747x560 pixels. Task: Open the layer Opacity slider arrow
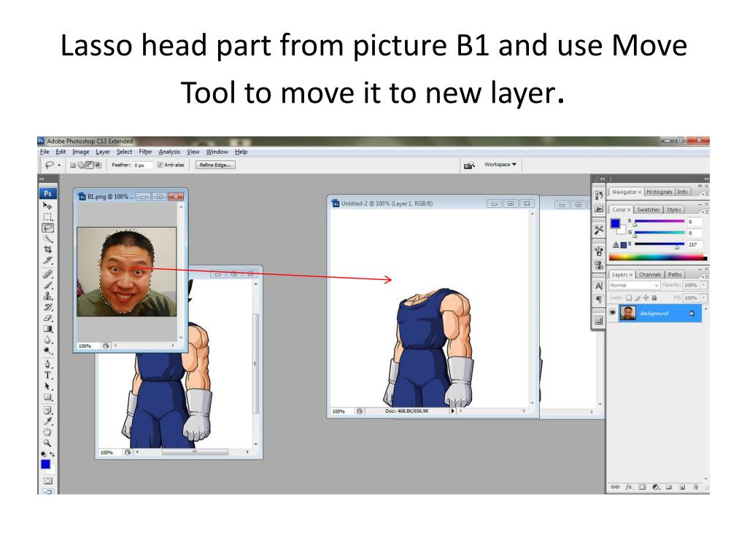[x=704, y=285]
